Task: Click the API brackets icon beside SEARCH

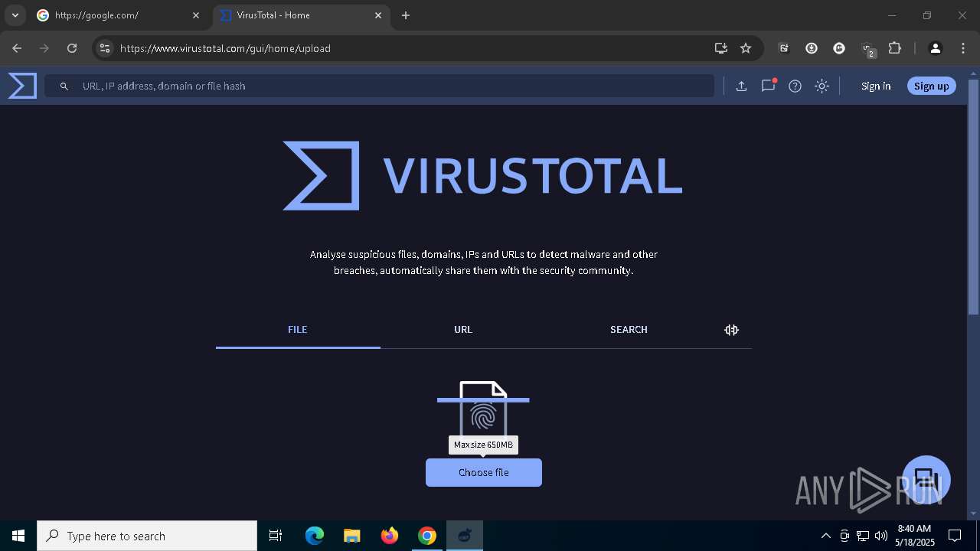Action: (731, 330)
